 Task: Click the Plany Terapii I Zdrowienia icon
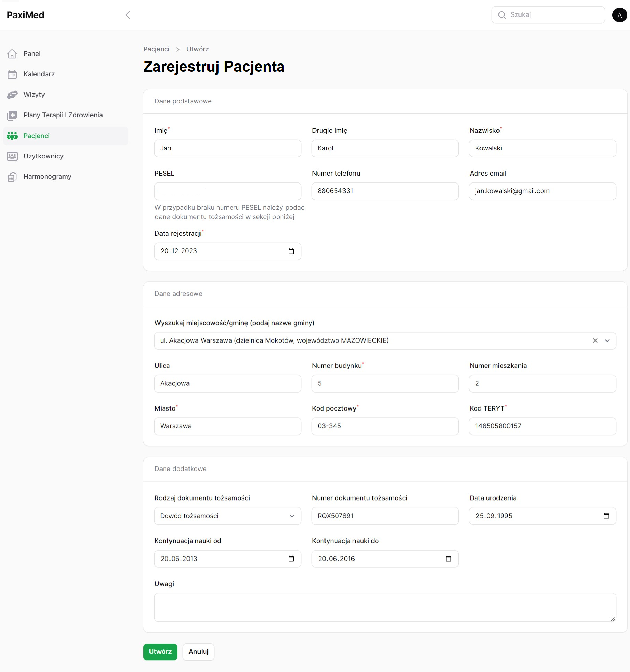pos(12,115)
